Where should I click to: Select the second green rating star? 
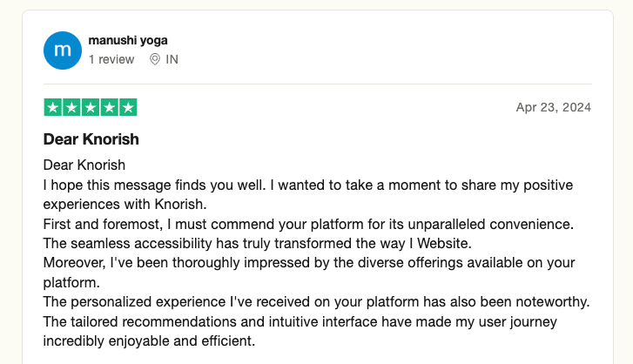point(71,107)
